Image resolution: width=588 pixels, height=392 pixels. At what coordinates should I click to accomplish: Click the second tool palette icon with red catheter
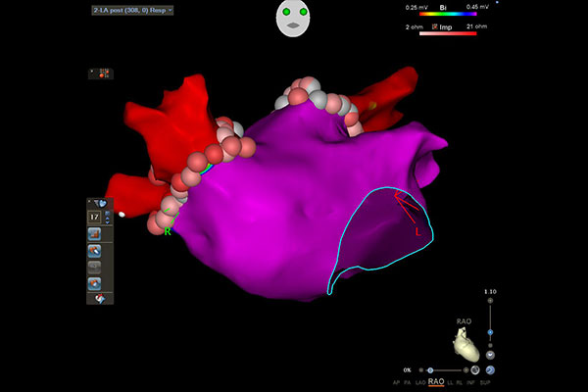pos(96,251)
